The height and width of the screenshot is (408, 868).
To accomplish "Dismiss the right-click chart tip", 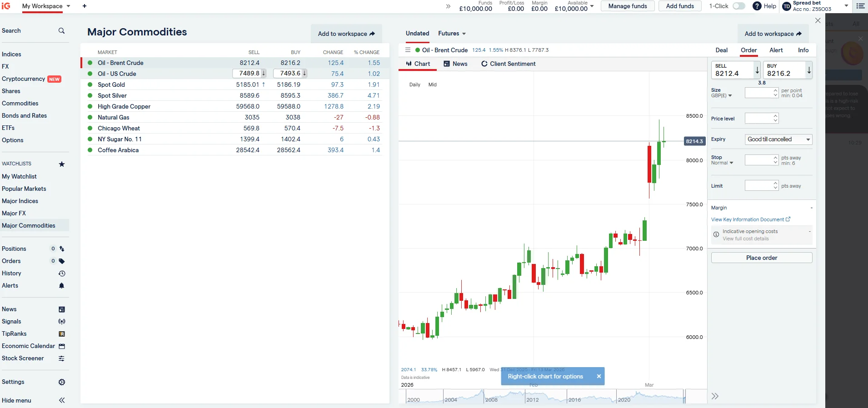I will click(599, 376).
